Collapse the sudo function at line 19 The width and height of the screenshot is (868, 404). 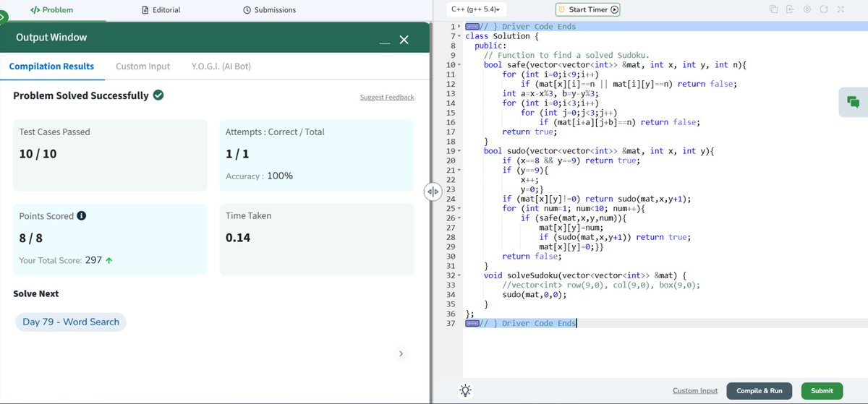point(461,150)
